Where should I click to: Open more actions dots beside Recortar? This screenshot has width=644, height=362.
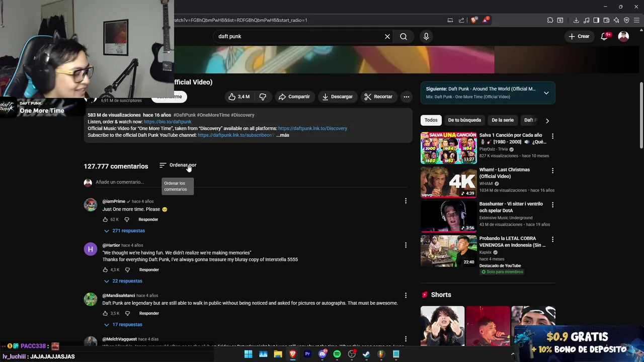point(406,97)
